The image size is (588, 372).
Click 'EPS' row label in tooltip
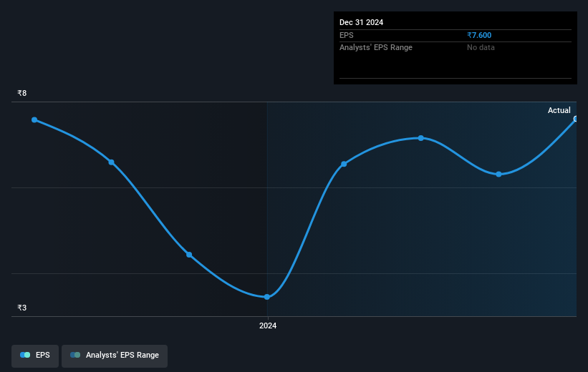(347, 35)
